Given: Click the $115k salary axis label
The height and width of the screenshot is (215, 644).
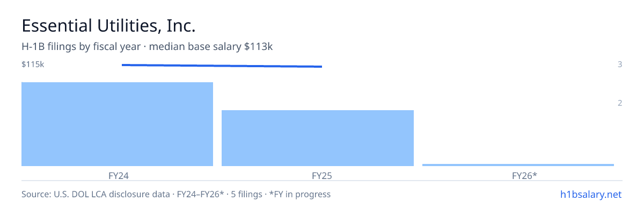Looking at the screenshot, I should [x=33, y=64].
